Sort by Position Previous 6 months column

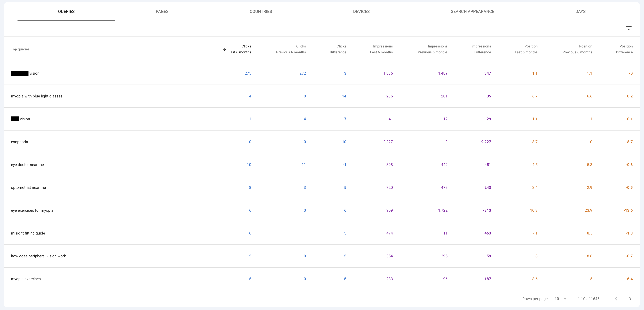577,49
